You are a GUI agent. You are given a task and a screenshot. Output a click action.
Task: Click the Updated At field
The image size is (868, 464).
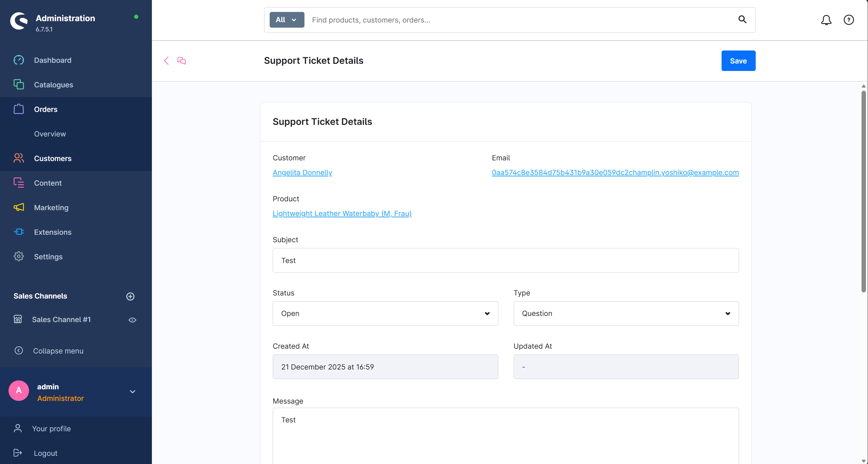tap(626, 367)
